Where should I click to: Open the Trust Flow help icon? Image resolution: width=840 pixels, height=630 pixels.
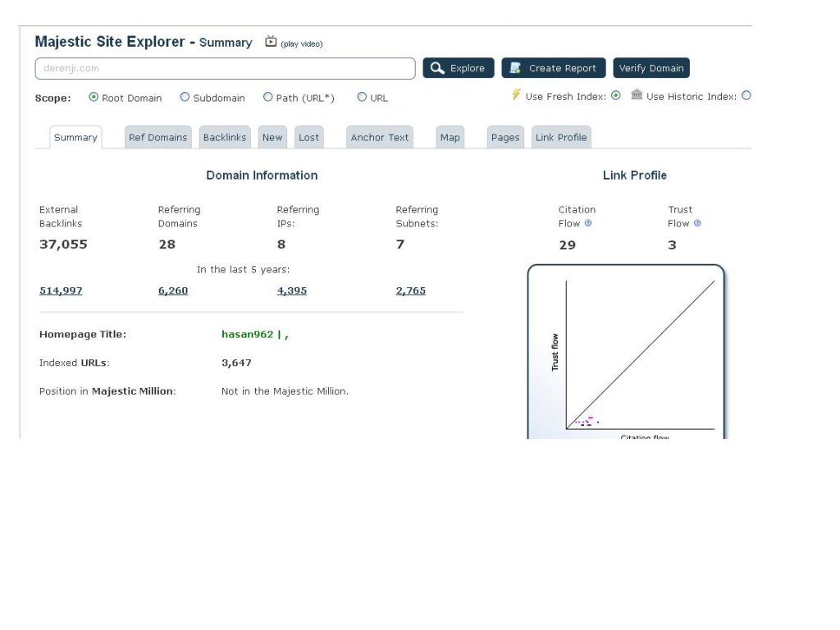pyautogui.click(x=697, y=223)
